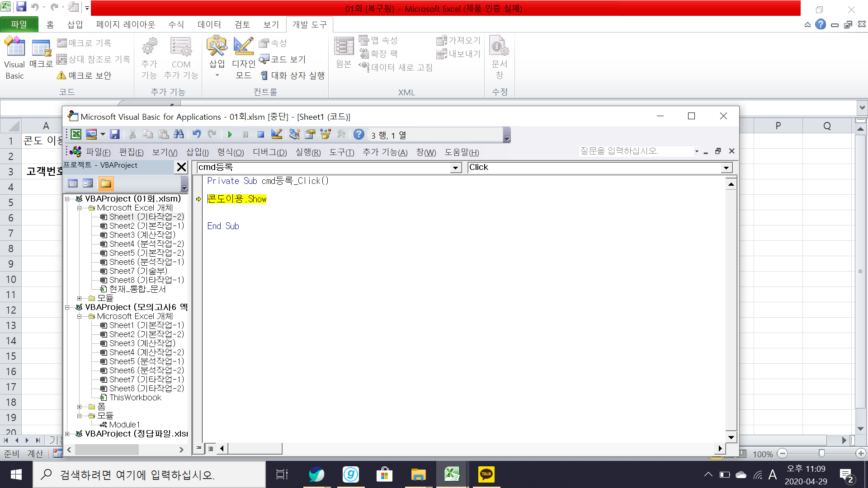Click the Excel zoom slider handle
This screenshot has width=868, height=488.
821,453
